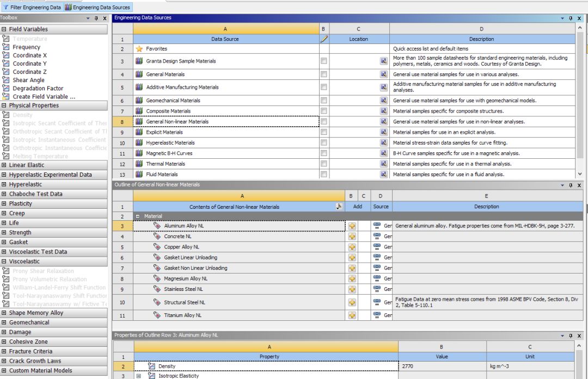Check the edit box for Fluid Materials

click(323, 175)
